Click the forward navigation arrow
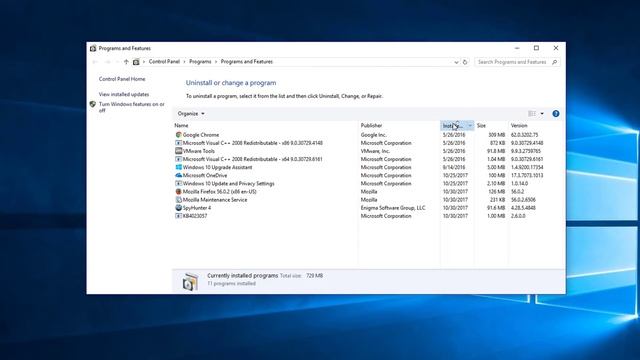Screen dimensions: 640x360 click(107, 62)
